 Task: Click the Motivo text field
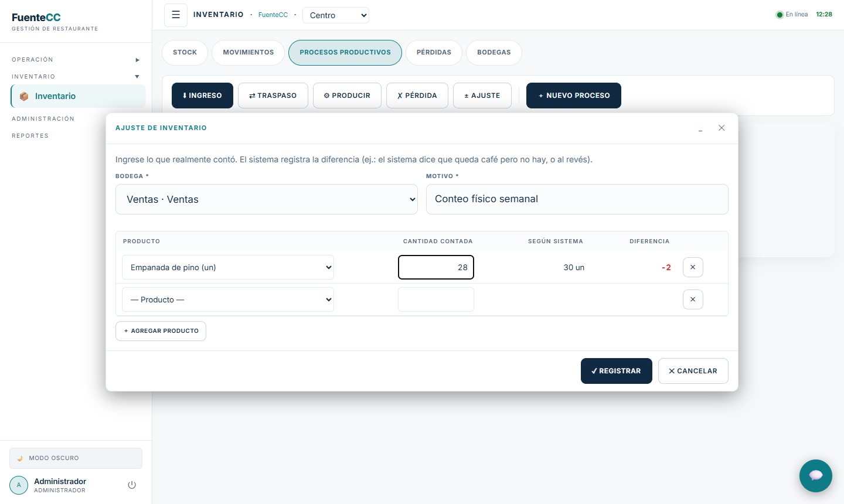[x=577, y=199]
